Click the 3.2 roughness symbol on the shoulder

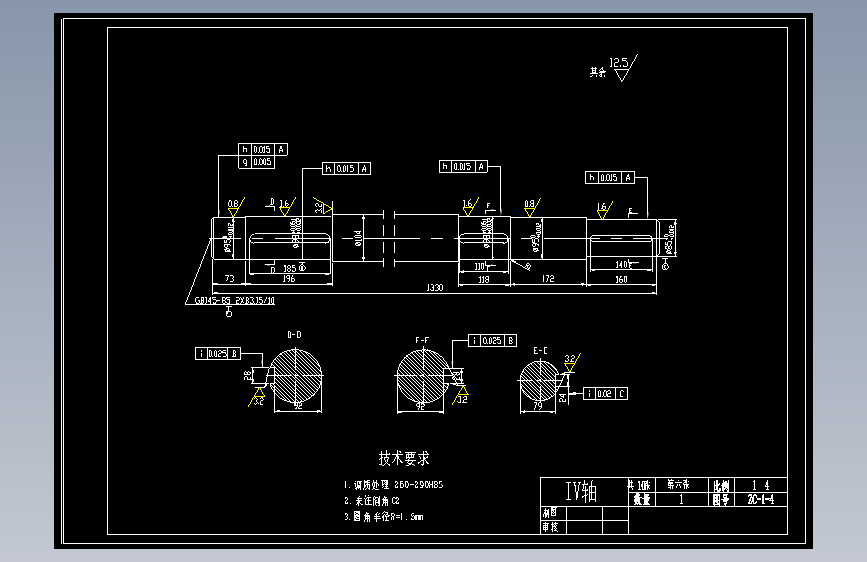(x=322, y=206)
